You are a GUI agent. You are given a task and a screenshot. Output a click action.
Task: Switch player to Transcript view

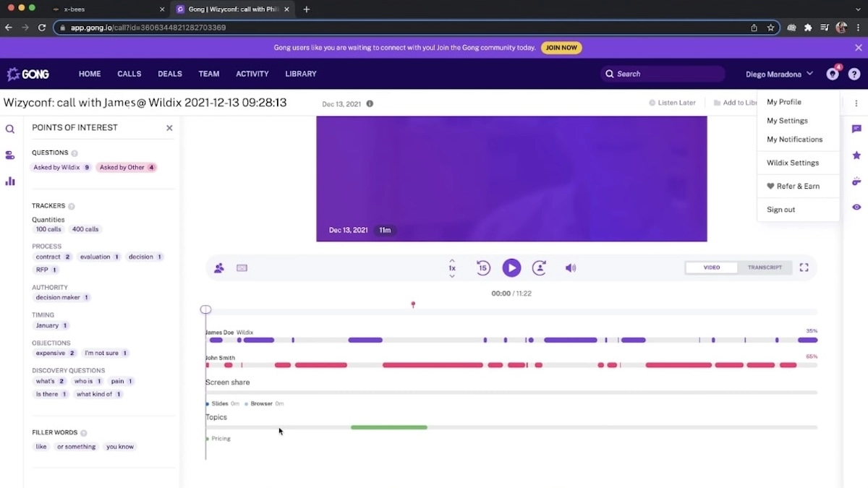765,267
